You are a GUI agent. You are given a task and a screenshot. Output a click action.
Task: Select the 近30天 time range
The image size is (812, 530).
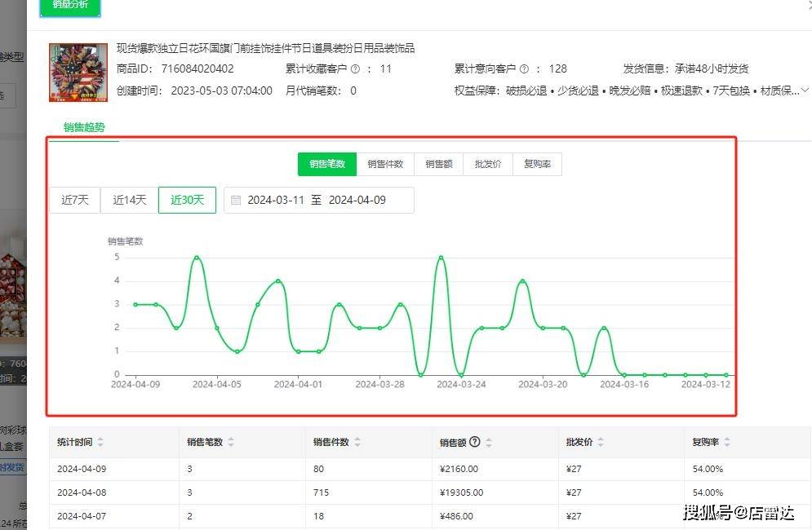[x=187, y=200]
